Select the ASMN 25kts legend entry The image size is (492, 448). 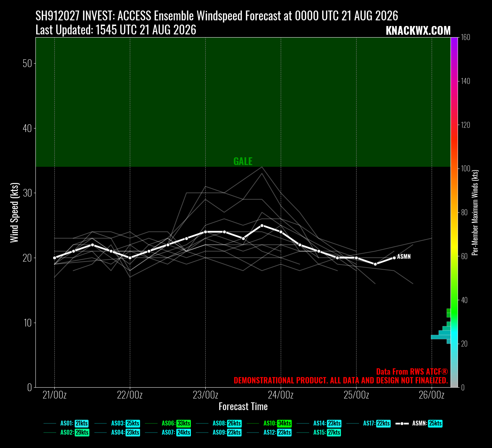click(419, 423)
